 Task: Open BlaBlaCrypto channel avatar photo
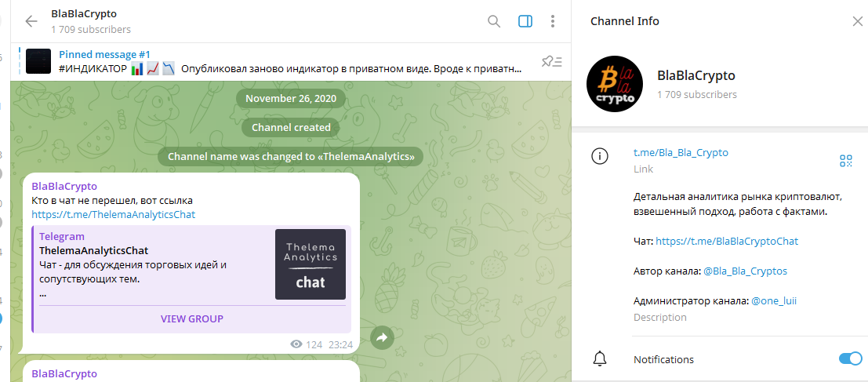pyautogui.click(x=615, y=84)
